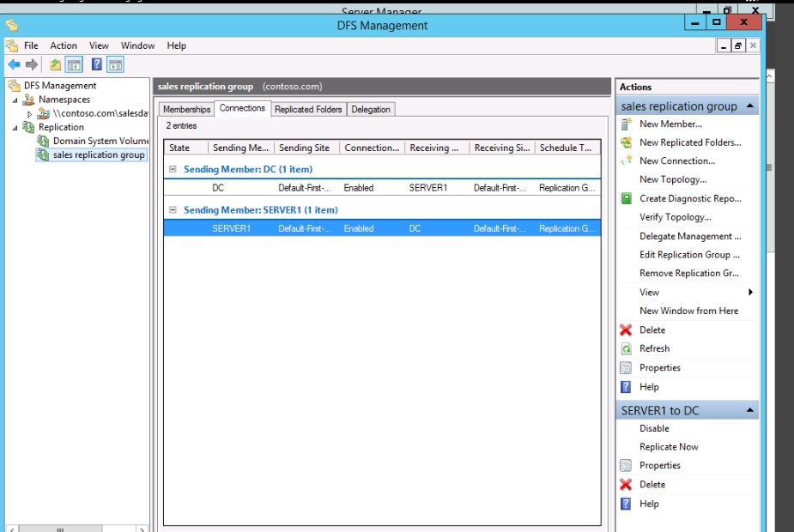This screenshot has width=794, height=532.
Task: Click the Sending Member column header
Action: pyautogui.click(x=241, y=148)
